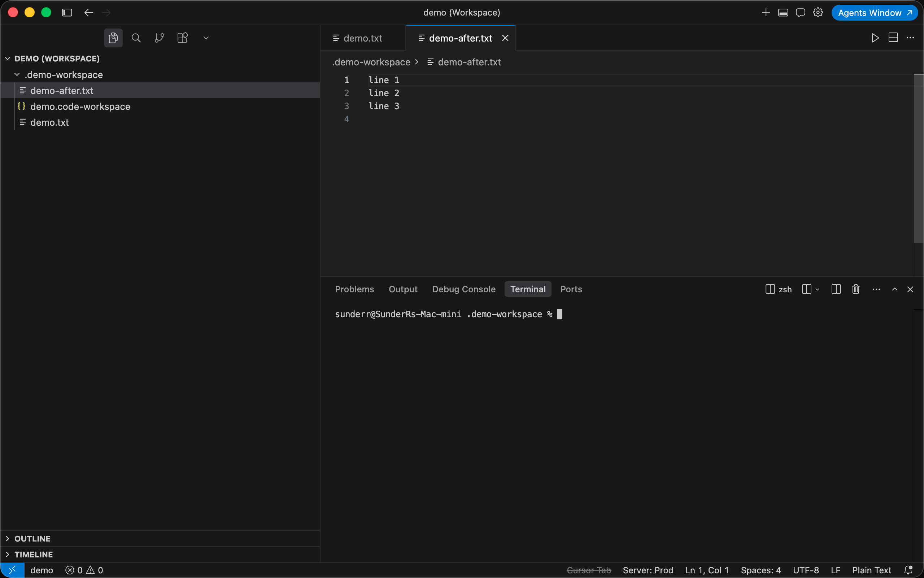Run file with the play icon

(875, 38)
